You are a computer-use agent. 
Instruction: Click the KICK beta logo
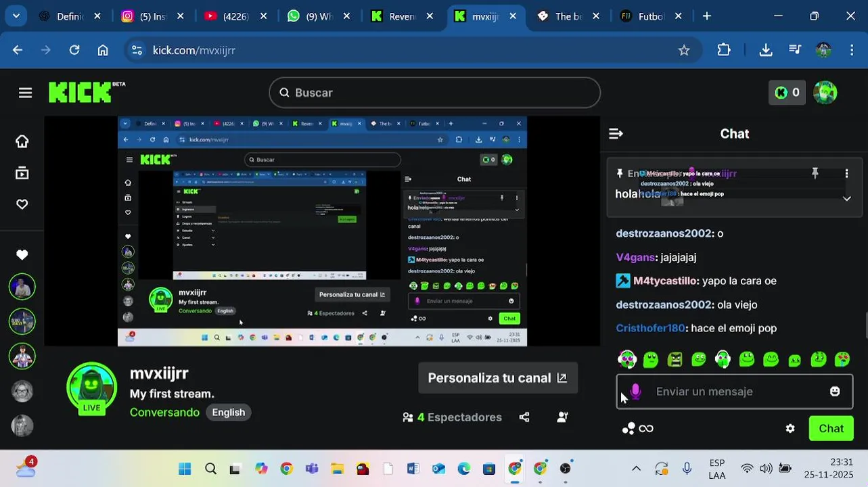tap(87, 93)
